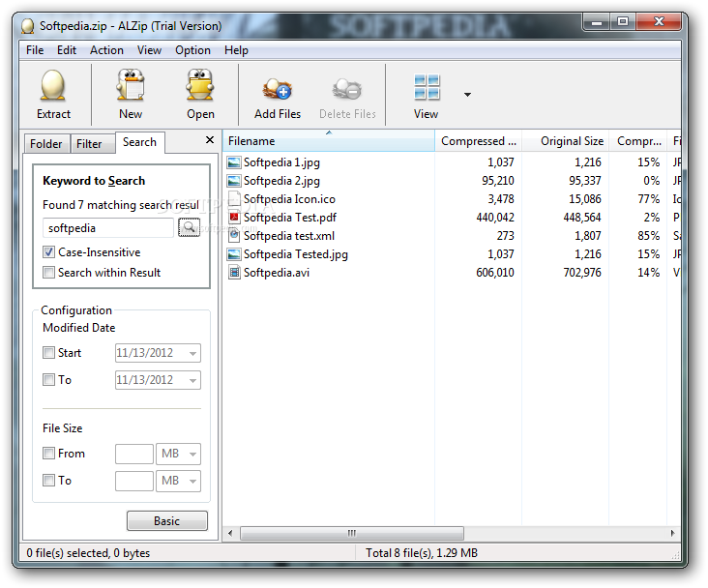Open the Start date picker dropdown

[x=192, y=353]
